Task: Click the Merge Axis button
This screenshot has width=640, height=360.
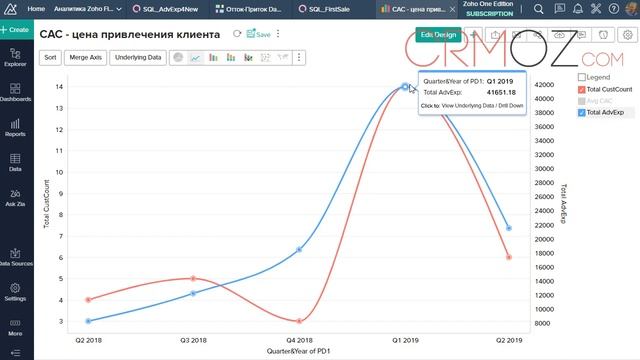Action: (85, 58)
